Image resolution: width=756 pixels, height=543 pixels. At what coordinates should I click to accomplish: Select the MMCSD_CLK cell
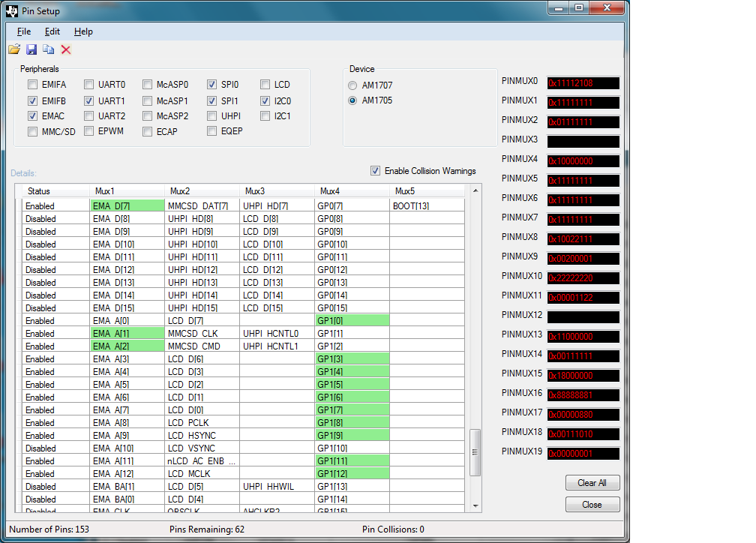click(x=202, y=333)
